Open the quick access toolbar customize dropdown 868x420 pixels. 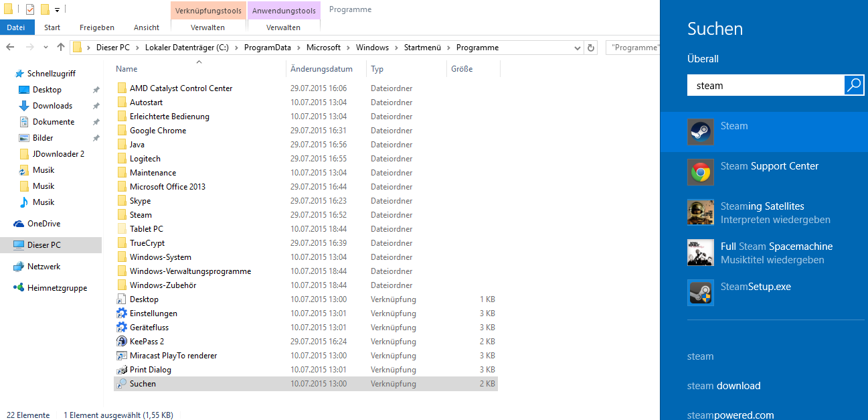click(58, 10)
